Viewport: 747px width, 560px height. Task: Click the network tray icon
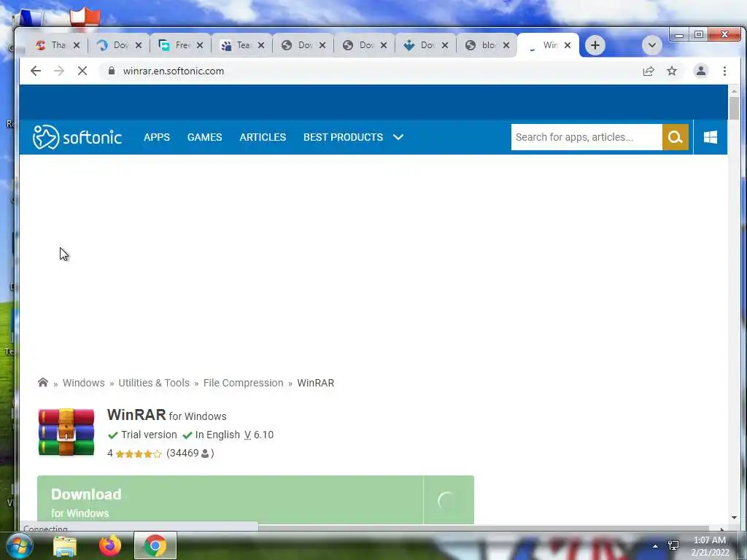[x=673, y=545]
